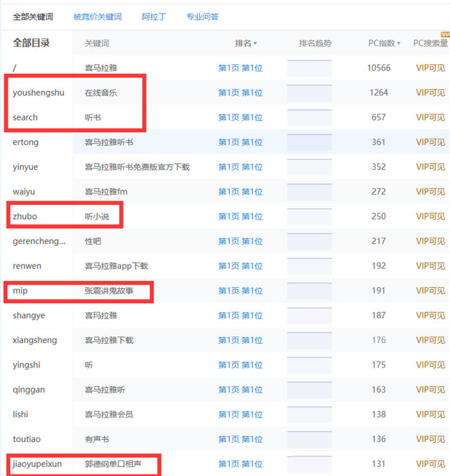Click VIP可见 in the 有声书 row
This screenshot has width=450, height=476.
click(x=430, y=439)
